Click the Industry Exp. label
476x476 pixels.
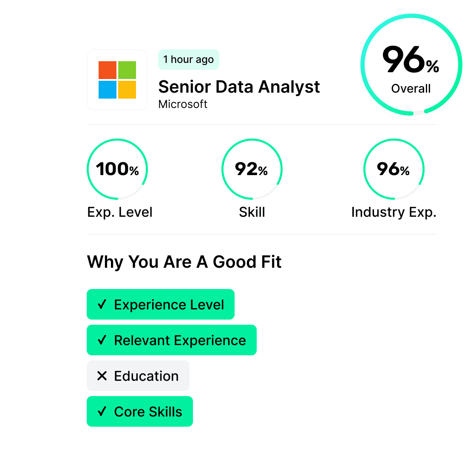tap(394, 212)
